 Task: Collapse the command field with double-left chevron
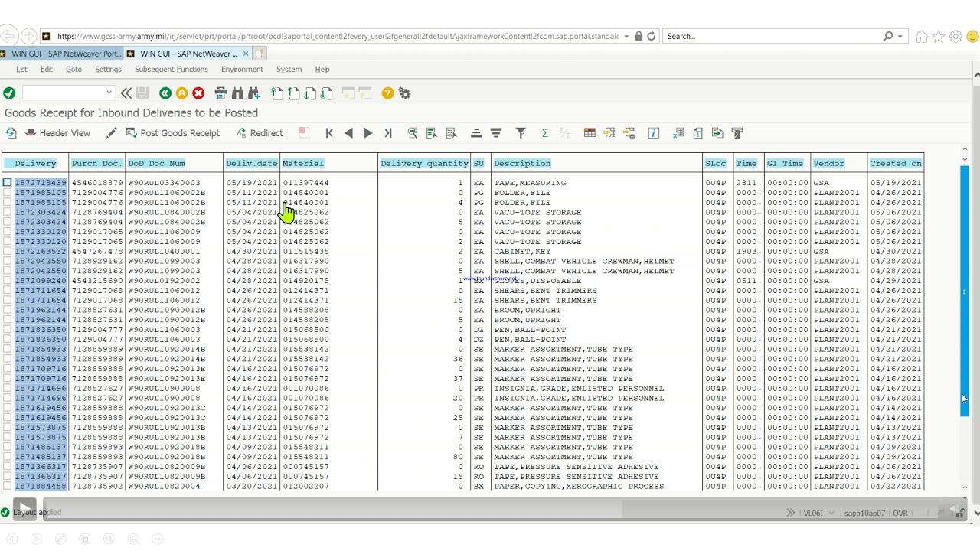pyautogui.click(x=126, y=93)
